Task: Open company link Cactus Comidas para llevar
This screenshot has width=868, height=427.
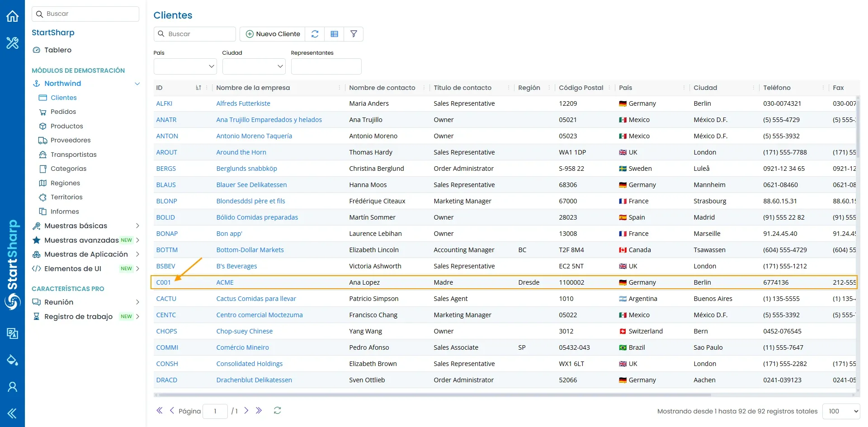Action: [x=256, y=299]
